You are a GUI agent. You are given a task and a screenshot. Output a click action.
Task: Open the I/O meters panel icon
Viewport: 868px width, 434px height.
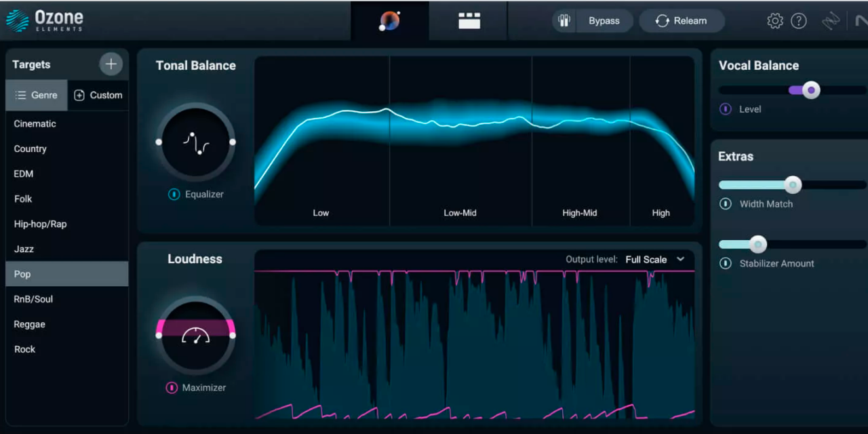click(564, 20)
